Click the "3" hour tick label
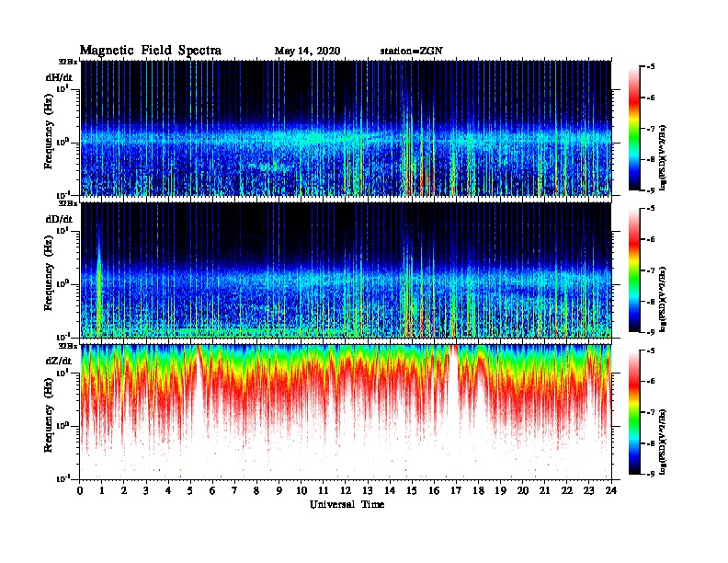 [146, 491]
